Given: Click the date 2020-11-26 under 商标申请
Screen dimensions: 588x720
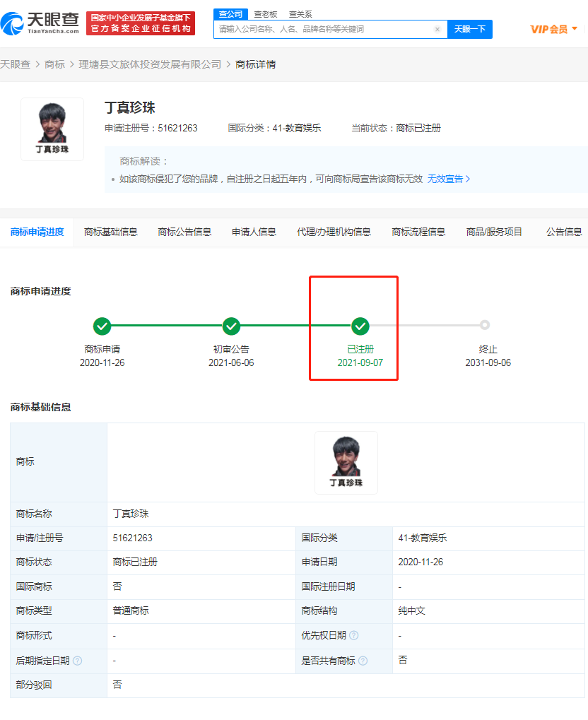Looking at the screenshot, I should [x=102, y=362].
